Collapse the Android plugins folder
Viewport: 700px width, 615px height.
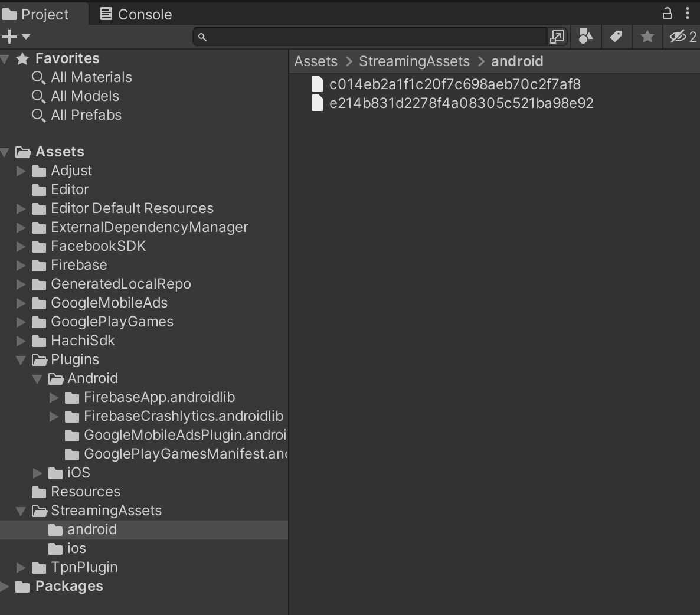click(37, 379)
